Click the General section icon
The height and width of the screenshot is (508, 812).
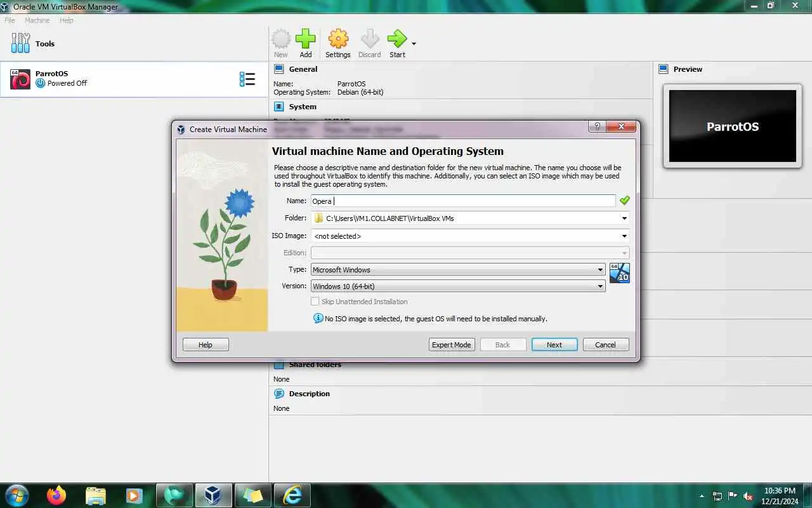click(x=279, y=69)
